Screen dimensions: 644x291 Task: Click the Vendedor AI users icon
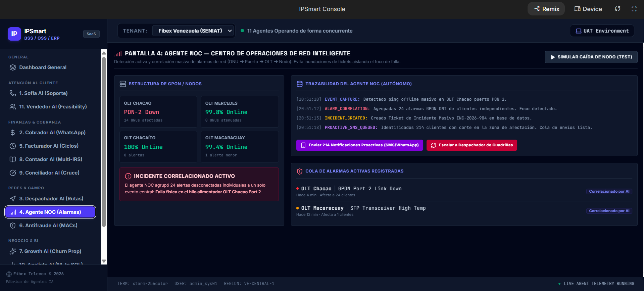pos(13,107)
